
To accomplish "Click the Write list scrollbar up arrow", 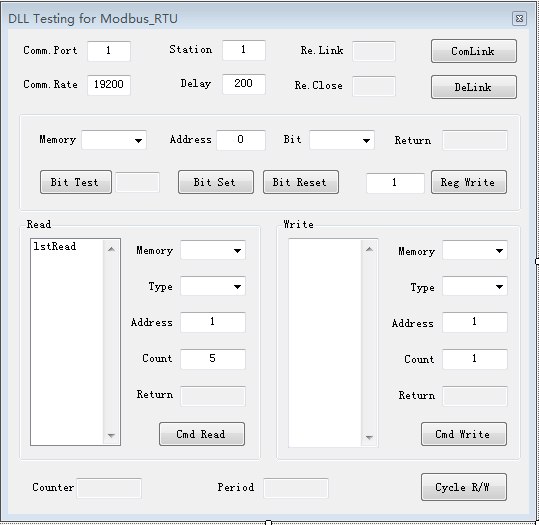I will tap(369, 249).
